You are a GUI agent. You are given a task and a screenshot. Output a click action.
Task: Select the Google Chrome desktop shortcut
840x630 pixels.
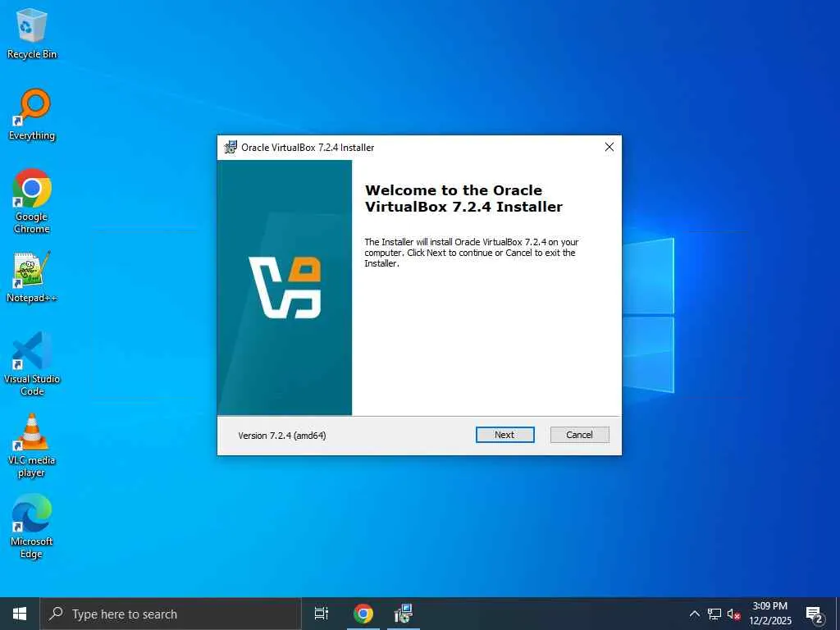(32, 201)
